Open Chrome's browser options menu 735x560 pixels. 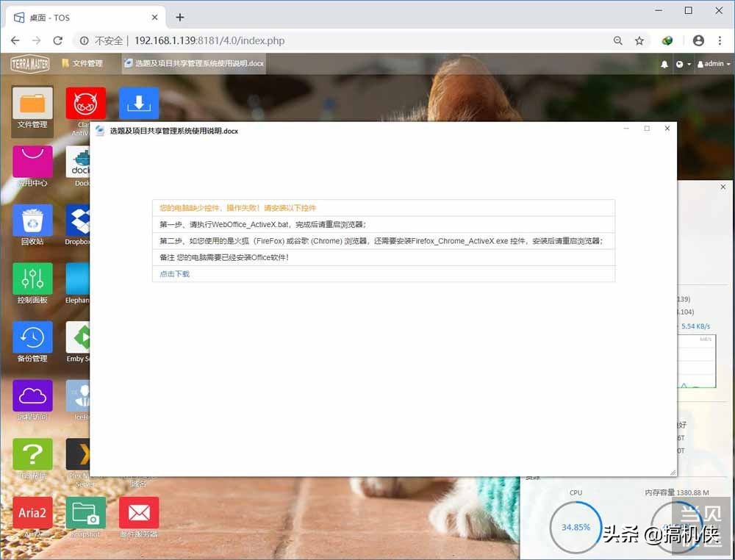pos(720,41)
